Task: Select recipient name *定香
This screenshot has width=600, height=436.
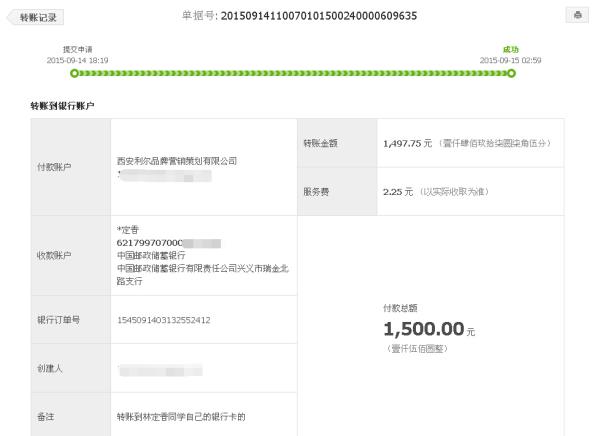Action: coord(128,230)
